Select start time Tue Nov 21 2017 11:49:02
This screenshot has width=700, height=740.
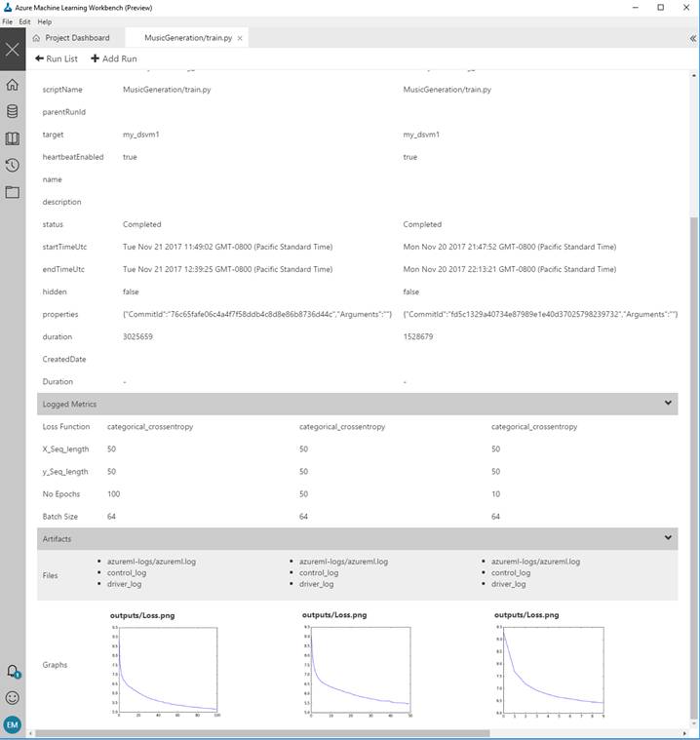(227, 247)
